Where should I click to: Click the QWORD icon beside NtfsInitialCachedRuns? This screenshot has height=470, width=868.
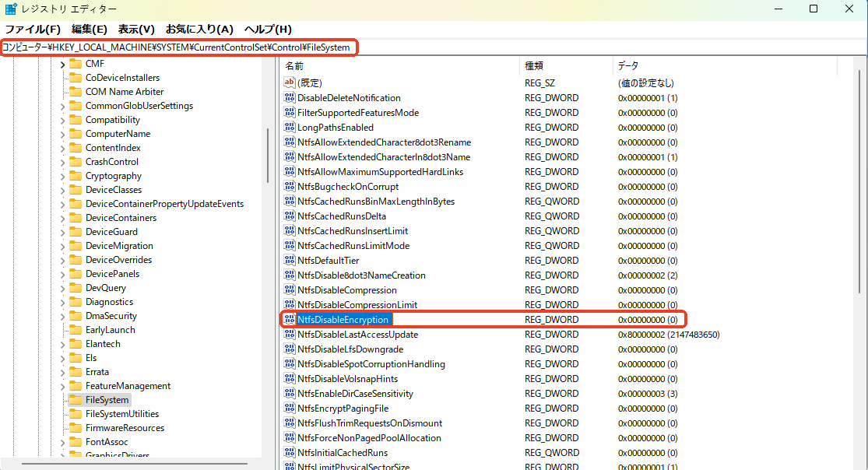point(288,452)
